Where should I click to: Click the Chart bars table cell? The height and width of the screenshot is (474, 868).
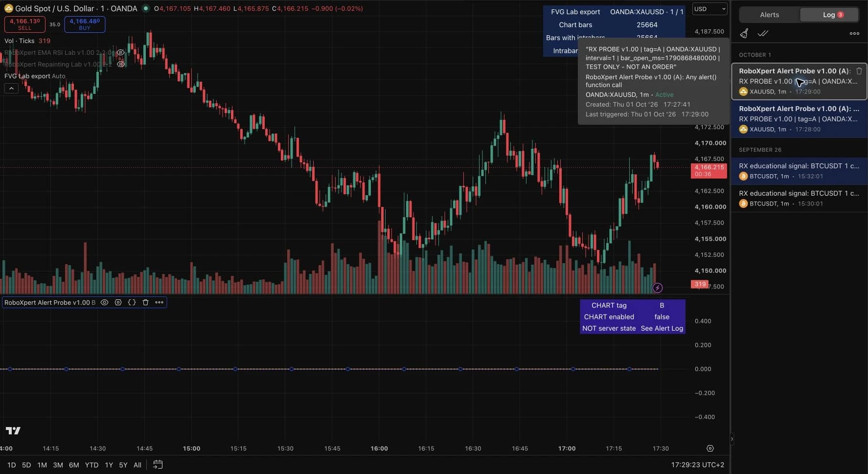point(575,24)
